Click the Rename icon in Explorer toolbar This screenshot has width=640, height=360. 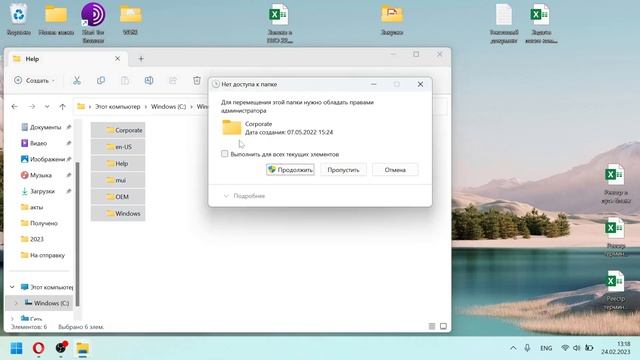(149, 80)
